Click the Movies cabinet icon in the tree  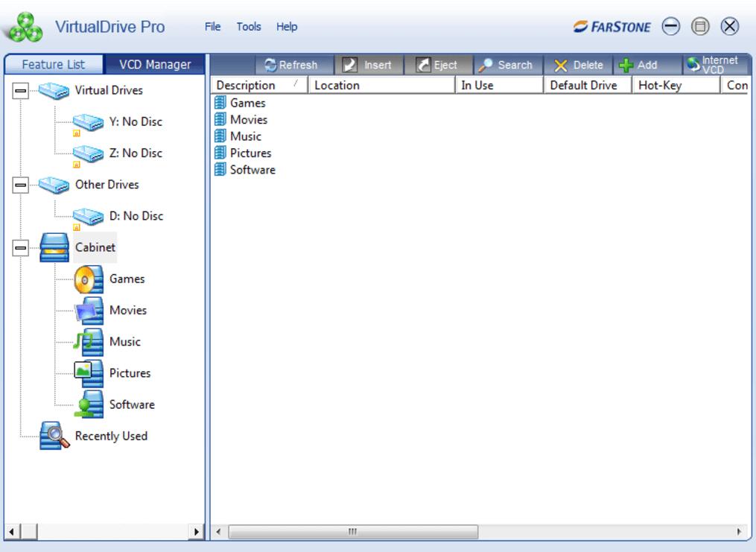[x=89, y=311]
